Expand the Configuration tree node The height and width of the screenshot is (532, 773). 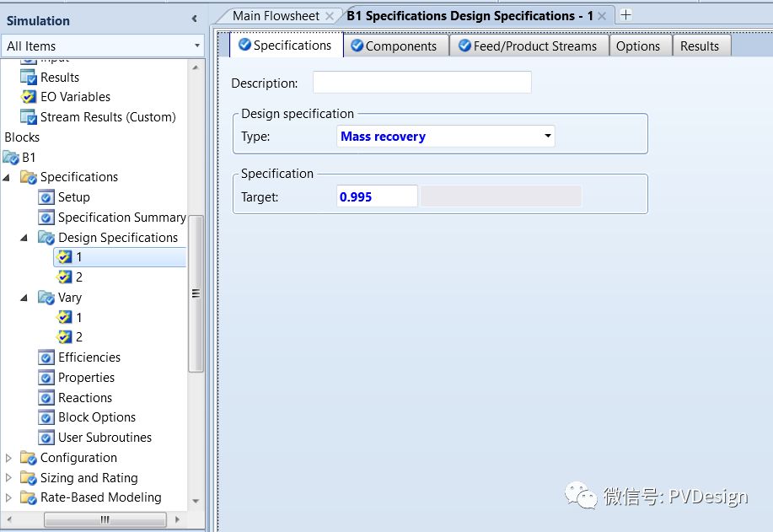coord(8,458)
